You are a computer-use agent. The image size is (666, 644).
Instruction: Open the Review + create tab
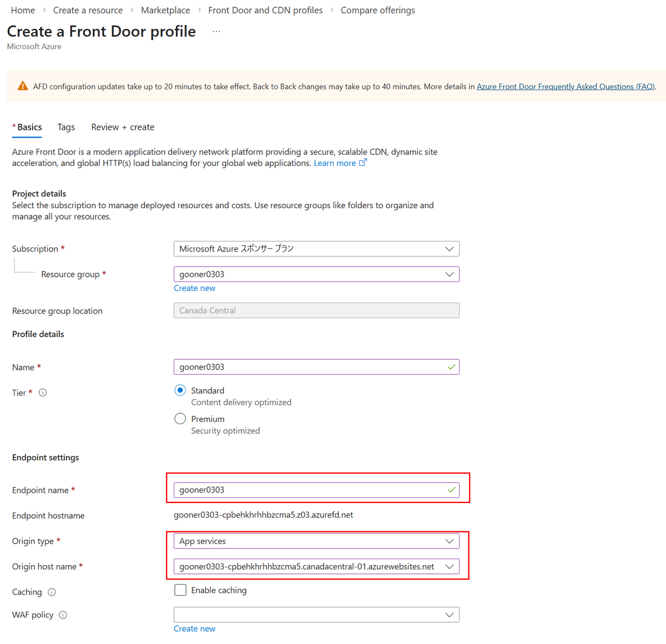click(123, 127)
